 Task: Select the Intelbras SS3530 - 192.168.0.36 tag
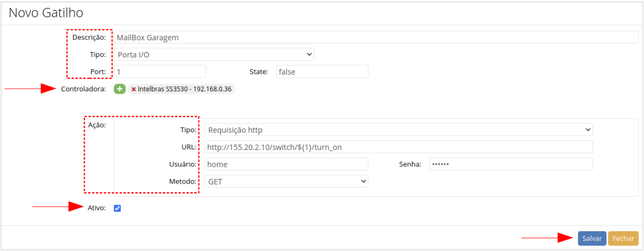[185, 89]
